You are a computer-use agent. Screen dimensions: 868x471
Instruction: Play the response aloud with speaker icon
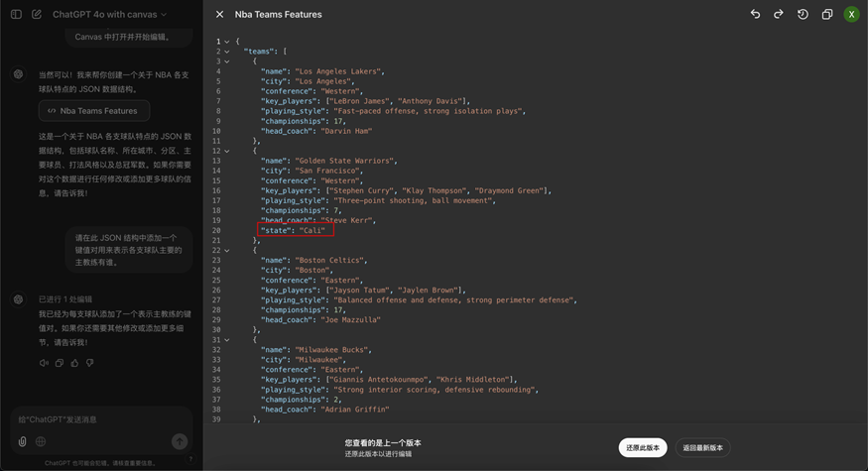click(44, 363)
